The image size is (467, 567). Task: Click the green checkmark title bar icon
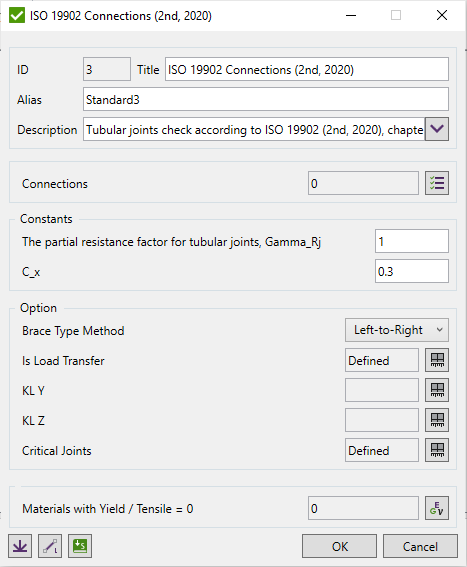[x=17, y=16]
